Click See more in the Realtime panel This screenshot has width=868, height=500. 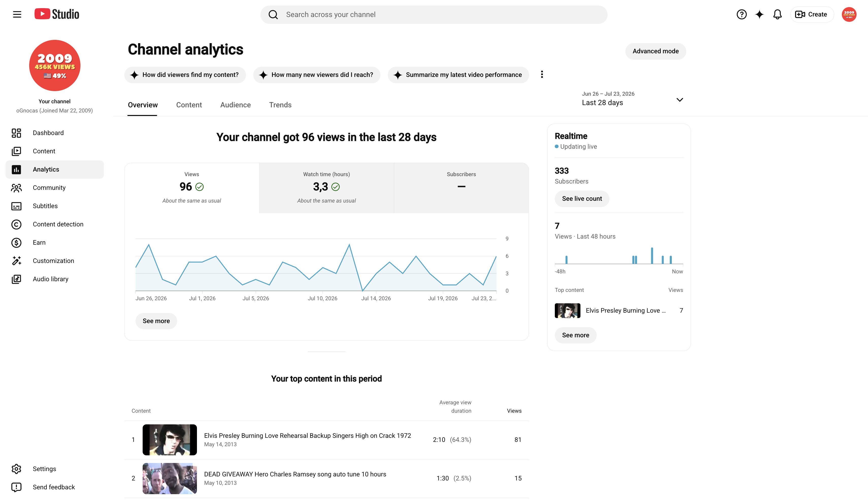tap(575, 335)
